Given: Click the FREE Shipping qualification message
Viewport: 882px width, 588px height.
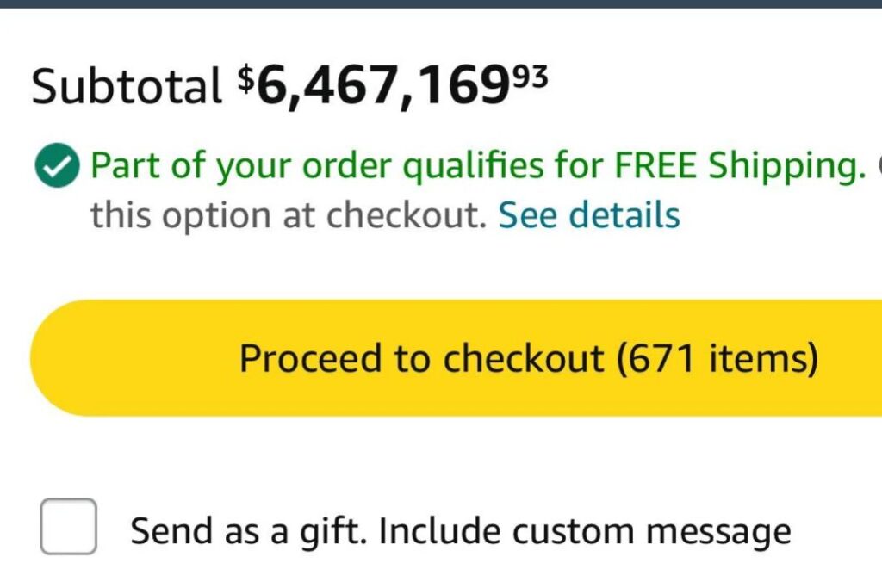Looking at the screenshot, I should (478, 166).
